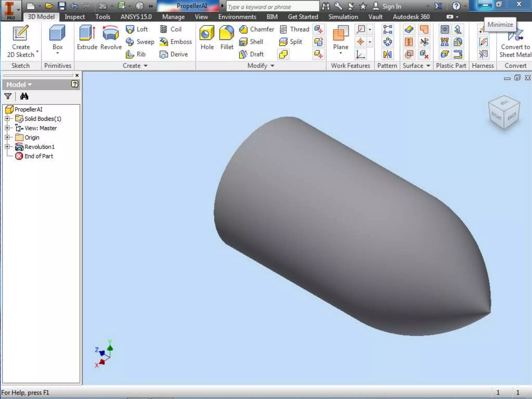Screen dimensions: 532x399
Task: Expand the Solid Bodies(1) node
Action: pyautogui.click(x=7, y=119)
